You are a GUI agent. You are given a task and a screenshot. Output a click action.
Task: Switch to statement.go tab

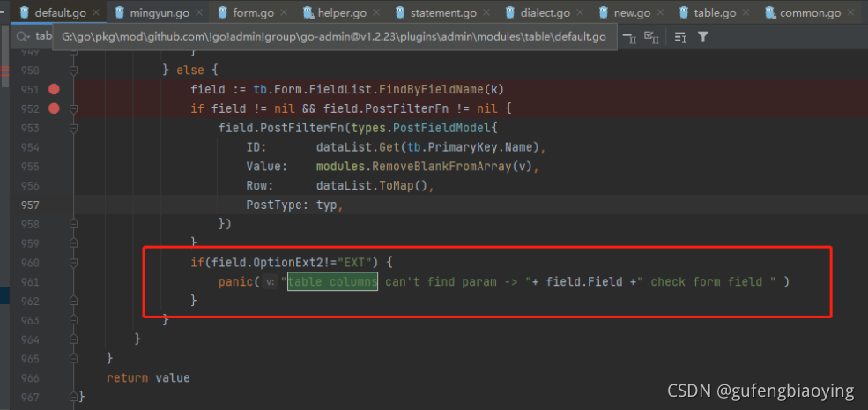coord(440,12)
